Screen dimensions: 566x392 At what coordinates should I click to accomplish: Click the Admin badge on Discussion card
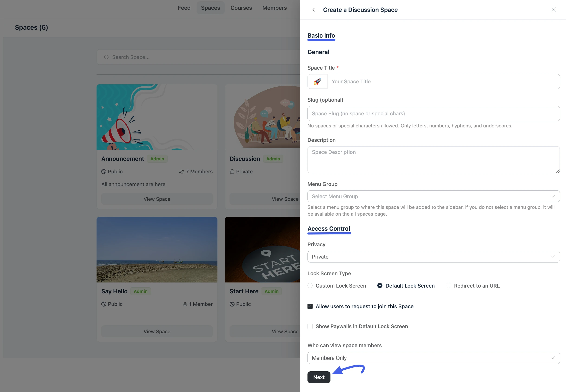coord(273,159)
